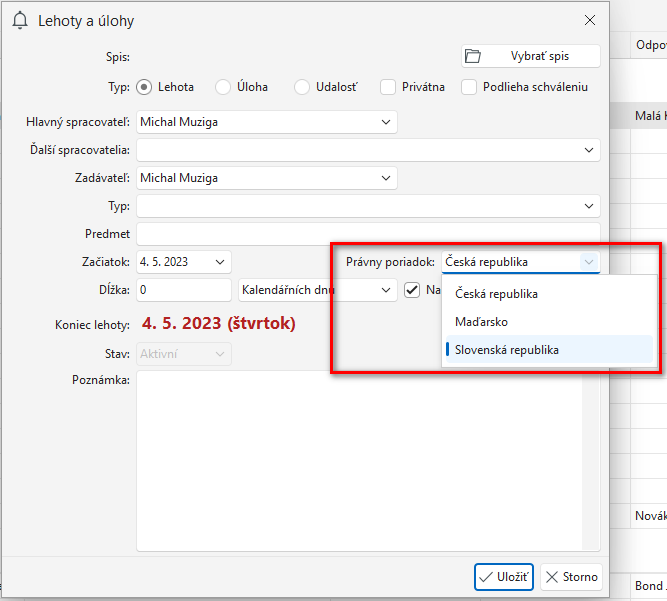Image resolution: width=667 pixels, height=601 pixels.
Task: Select the Úloha radio button
Action: tap(223, 87)
